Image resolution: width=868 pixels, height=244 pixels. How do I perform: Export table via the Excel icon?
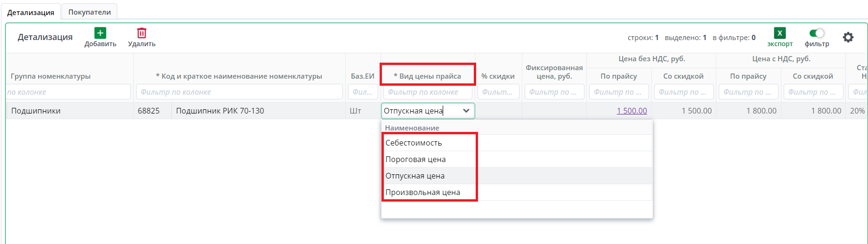(x=779, y=33)
